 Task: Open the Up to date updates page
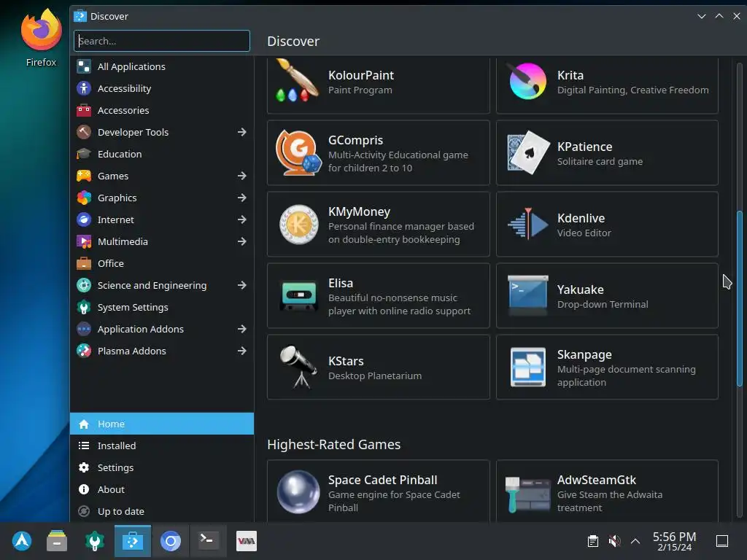pos(162,511)
